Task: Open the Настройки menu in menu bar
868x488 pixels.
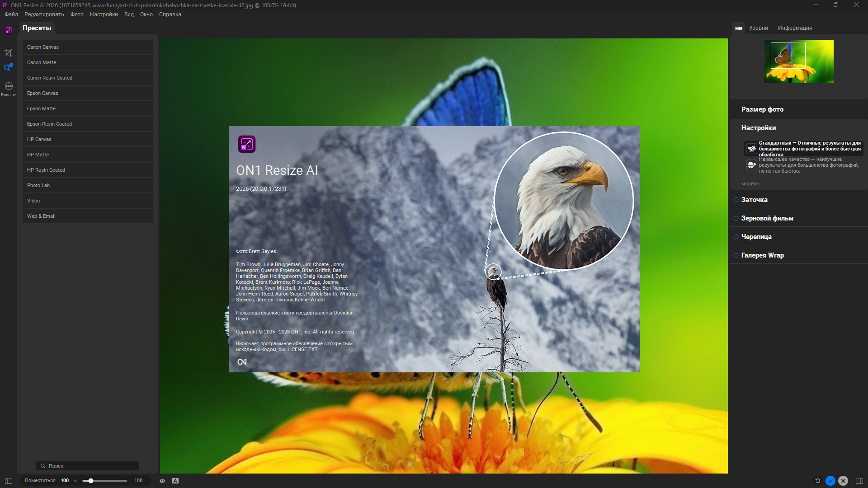Action: pos(104,14)
